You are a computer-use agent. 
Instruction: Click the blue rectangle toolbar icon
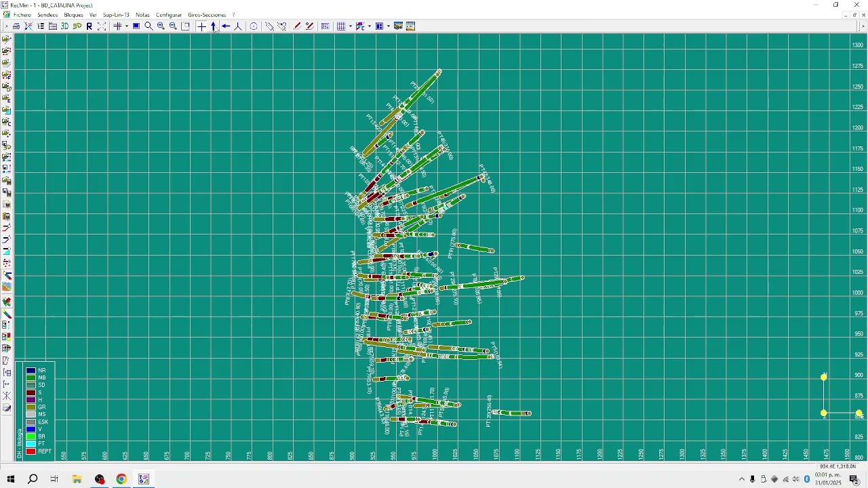pos(136,26)
